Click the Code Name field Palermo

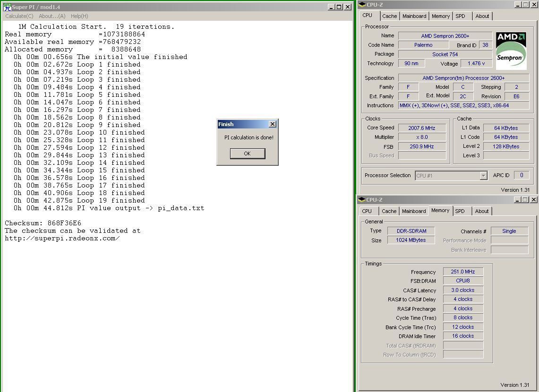423,45
